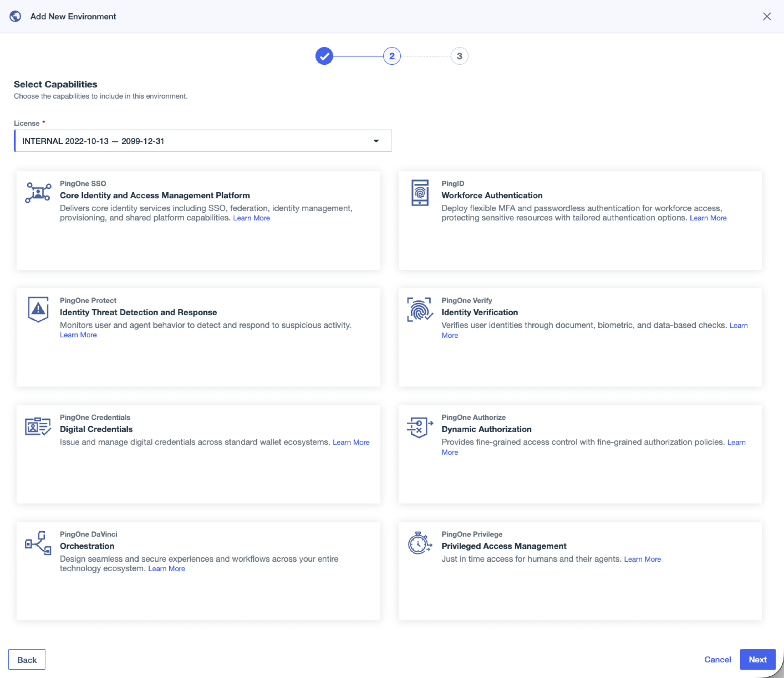Image resolution: width=784 pixels, height=678 pixels.
Task: Click the 'PingOne Authorize' product label
Action: [x=473, y=417]
